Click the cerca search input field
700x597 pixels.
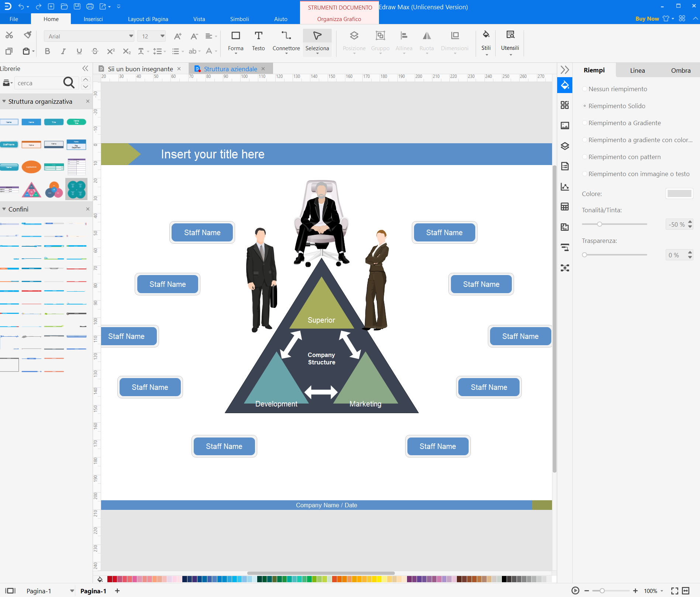point(38,83)
